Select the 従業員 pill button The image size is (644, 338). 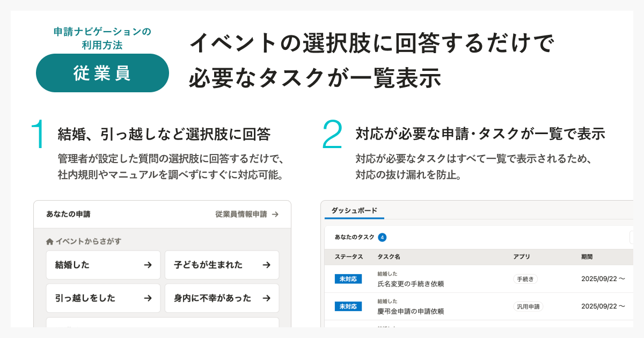[x=103, y=73]
